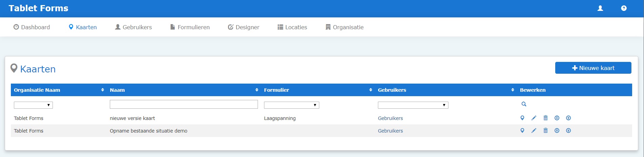Screen dimensions: 644x157
Task: Click download arrow for Opname bestaande situatie demo
Action: click(x=557, y=130)
